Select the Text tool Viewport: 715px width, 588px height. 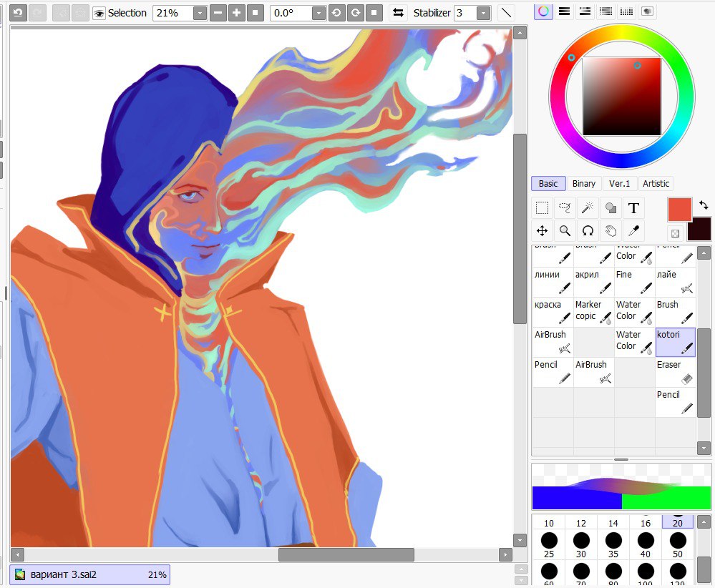pyautogui.click(x=633, y=208)
